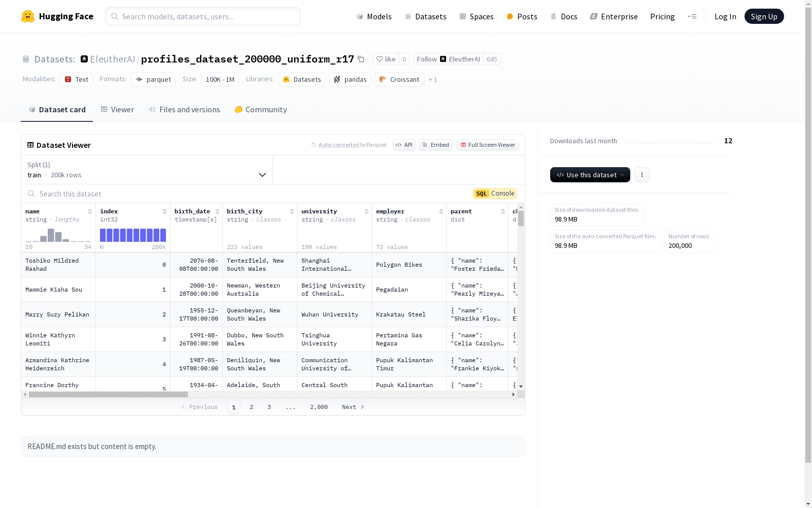Click the parquet format tag

[153, 79]
